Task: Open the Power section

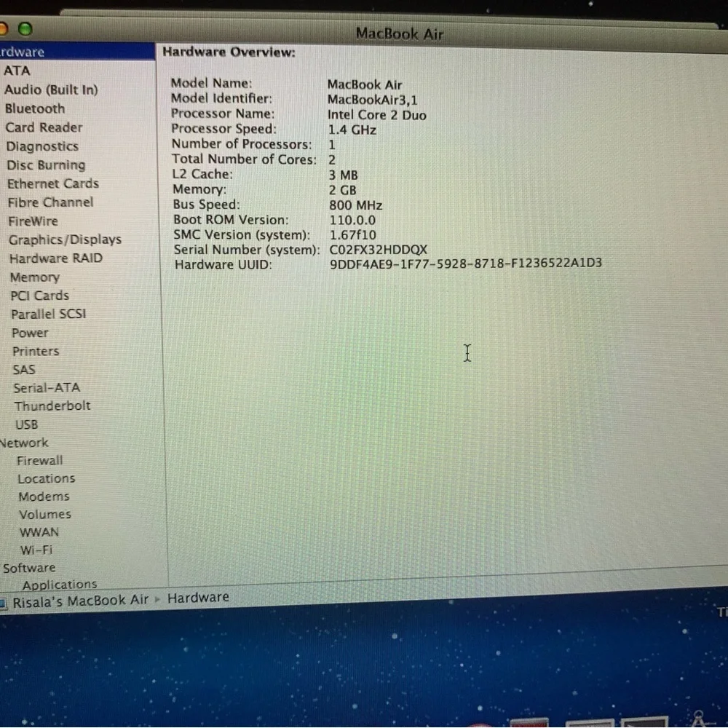Action: (x=30, y=333)
